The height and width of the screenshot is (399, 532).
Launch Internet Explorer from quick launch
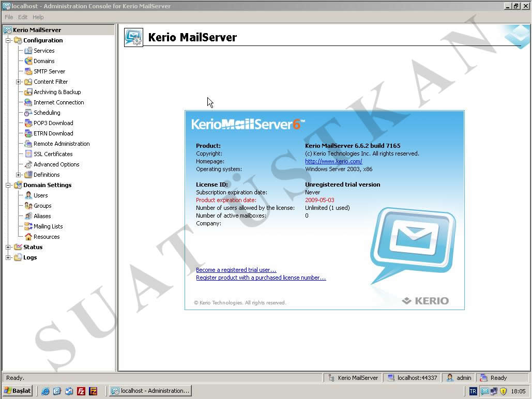coord(45,391)
